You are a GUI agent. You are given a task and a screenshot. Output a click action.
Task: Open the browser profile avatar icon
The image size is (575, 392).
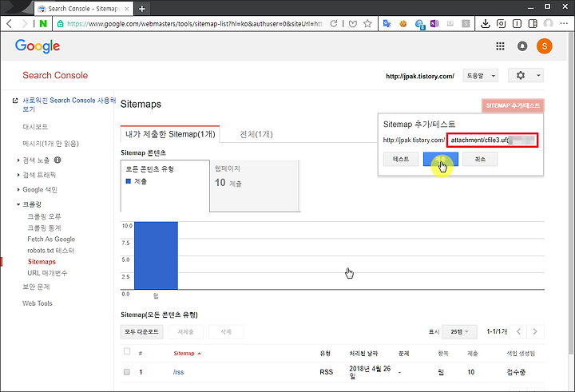click(x=548, y=24)
